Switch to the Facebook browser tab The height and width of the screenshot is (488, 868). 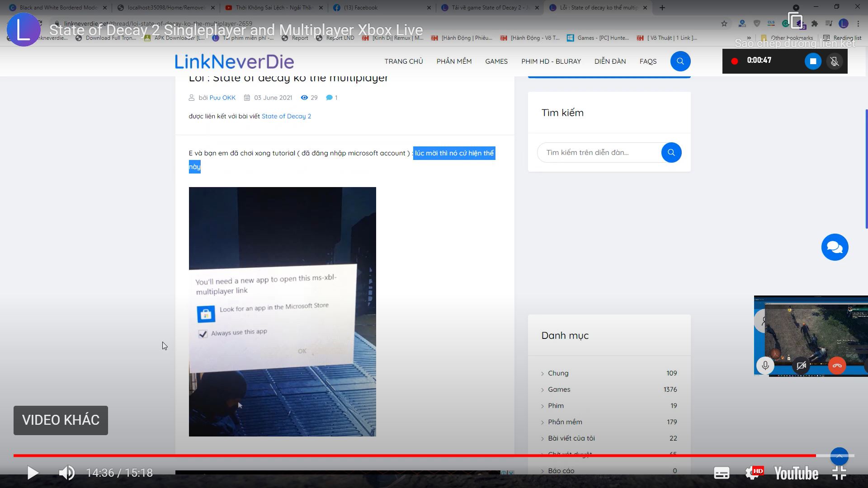360,8
